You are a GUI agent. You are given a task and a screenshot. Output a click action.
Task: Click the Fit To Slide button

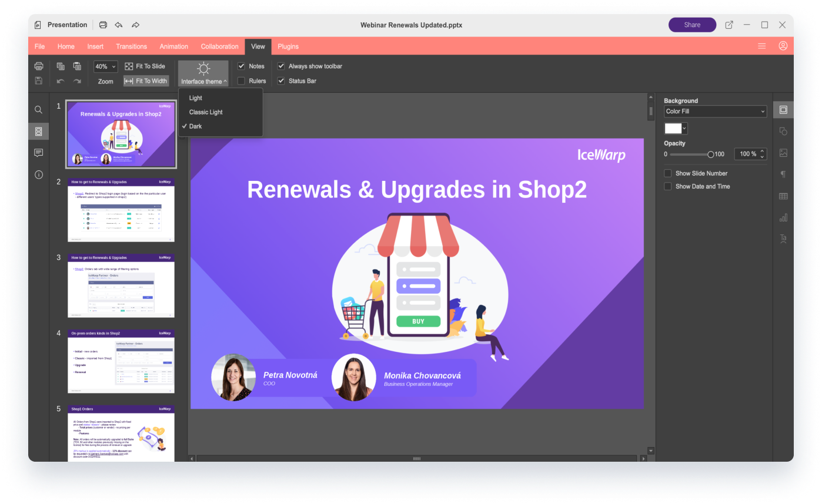tap(145, 66)
